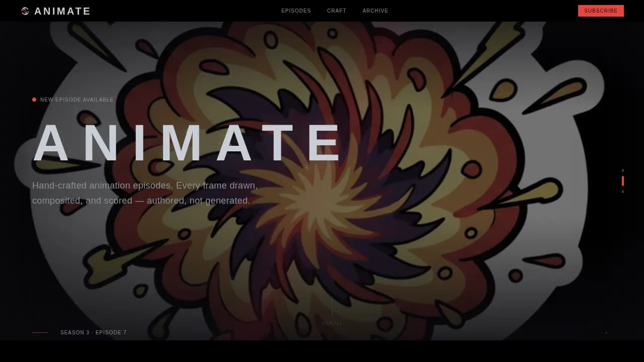Click the ANIMATE wordmark to return home
Viewport: 644px width, 362px height.
(62, 11)
